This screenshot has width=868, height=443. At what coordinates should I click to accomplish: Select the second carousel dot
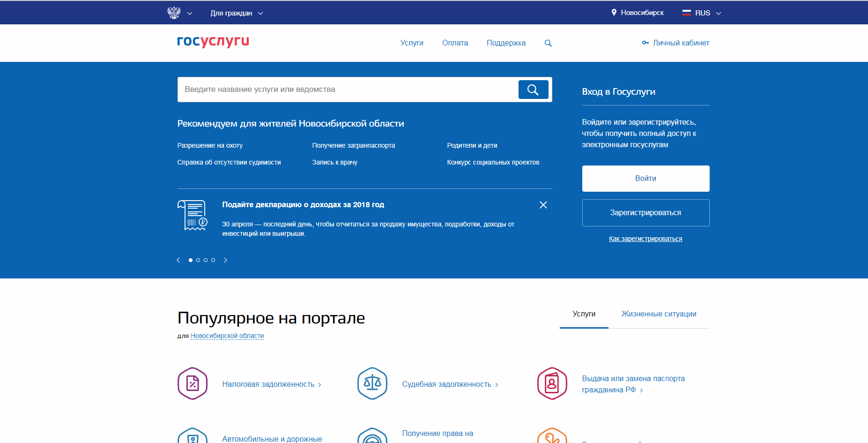point(198,260)
